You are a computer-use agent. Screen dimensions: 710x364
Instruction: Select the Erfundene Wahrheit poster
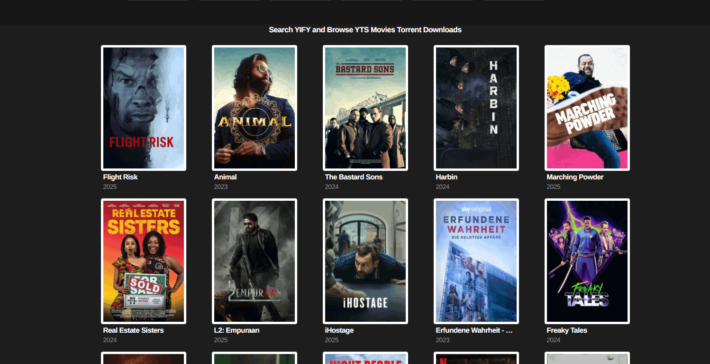pos(476,261)
